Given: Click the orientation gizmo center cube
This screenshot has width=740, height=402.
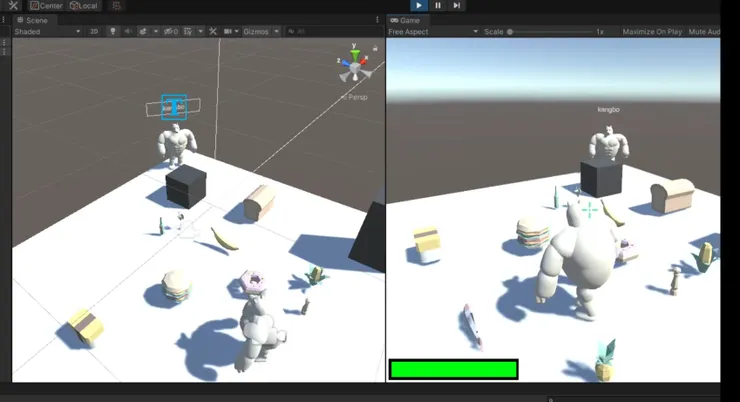Looking at the screenshot, I should tap(354, 68).
